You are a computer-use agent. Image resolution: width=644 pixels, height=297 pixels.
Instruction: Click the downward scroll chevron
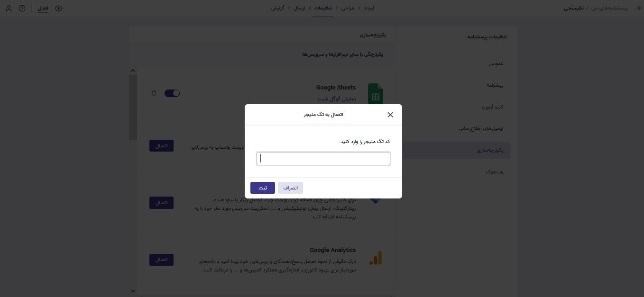coord(133,291)
